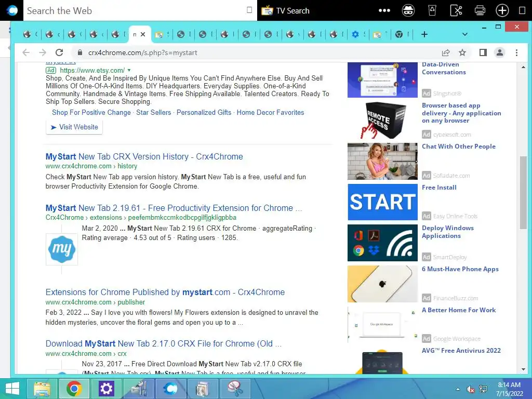Viewport: 532px width, 399px height.
Task: Show hidden system tray icons arrow
Action: click(x=458, y=389)
